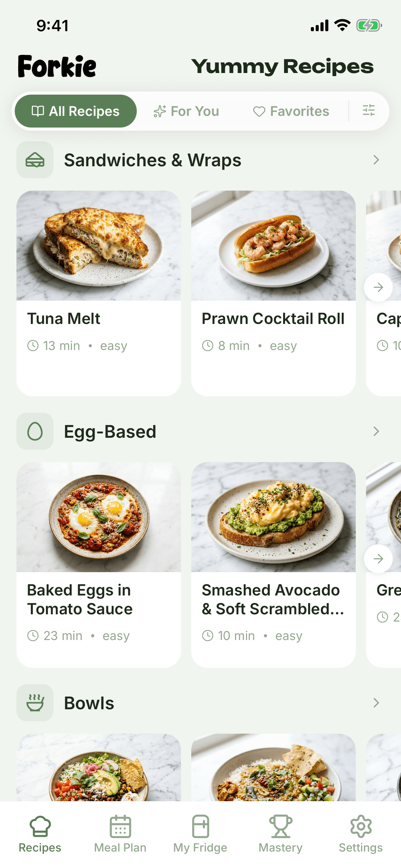Click the heart icon on the Favorites tab
The image size is (401, 868).
click(x=259, y=111)
